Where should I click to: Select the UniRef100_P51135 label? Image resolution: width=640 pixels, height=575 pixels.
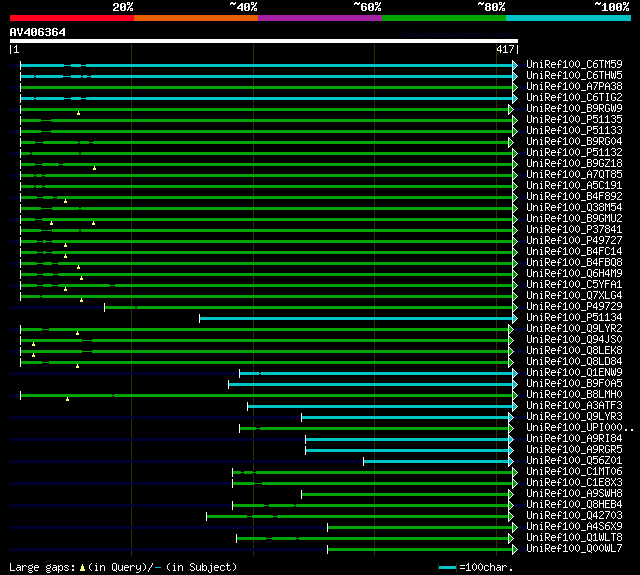coord(574,120)
